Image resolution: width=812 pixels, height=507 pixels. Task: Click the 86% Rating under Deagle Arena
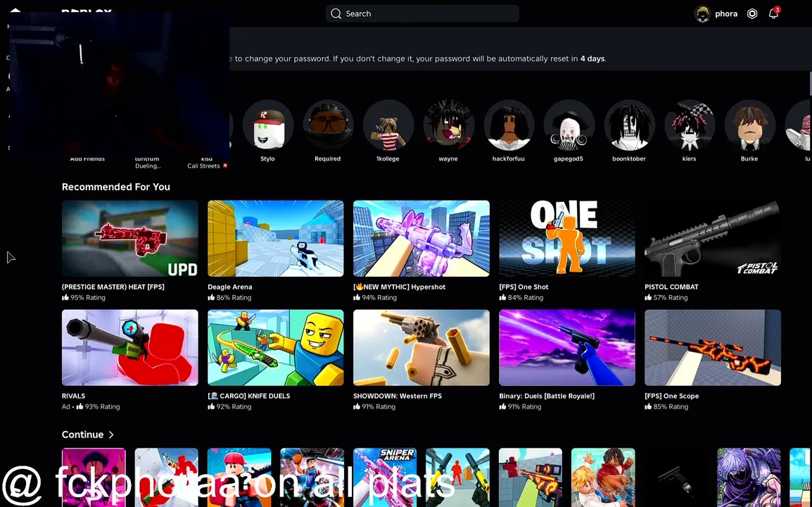[229, 298]
